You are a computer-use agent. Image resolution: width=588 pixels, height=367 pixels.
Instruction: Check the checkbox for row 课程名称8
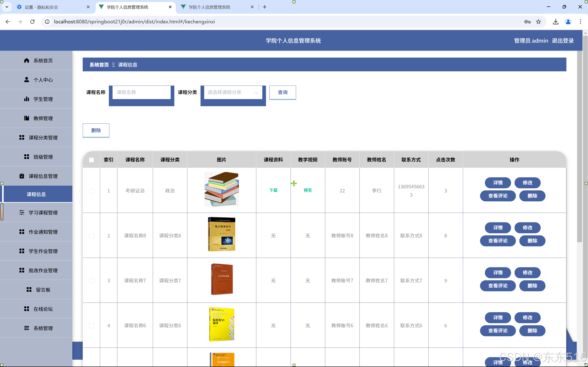point(91,236)
